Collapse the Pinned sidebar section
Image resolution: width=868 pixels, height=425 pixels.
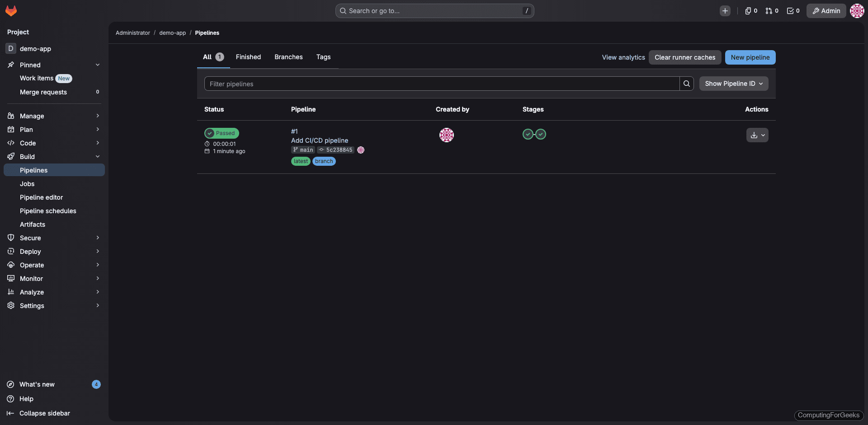[98, 65]
